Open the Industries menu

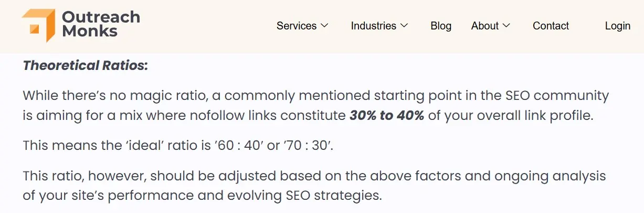point(373,26)
